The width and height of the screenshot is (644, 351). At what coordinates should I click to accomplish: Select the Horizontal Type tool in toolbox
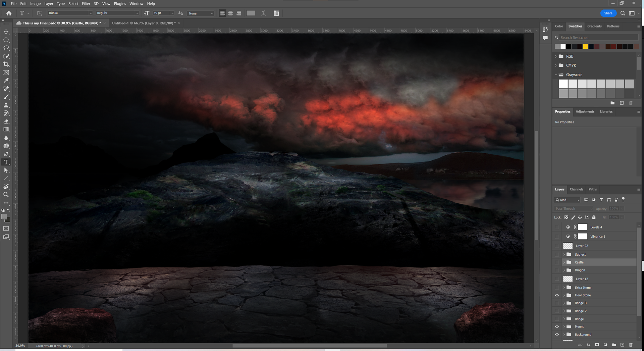[6, 162]
